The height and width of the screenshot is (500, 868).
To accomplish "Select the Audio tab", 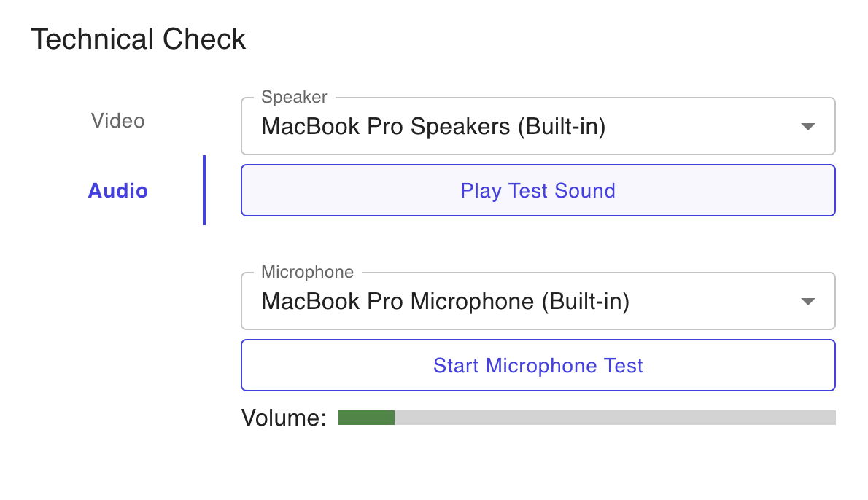I will 118,191.
